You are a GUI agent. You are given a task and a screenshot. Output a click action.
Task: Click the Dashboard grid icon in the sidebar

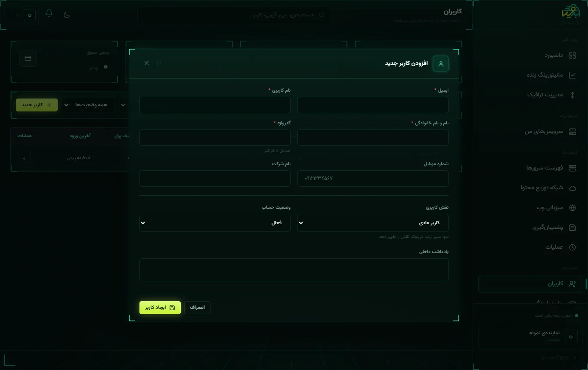[x=573, y=55]
